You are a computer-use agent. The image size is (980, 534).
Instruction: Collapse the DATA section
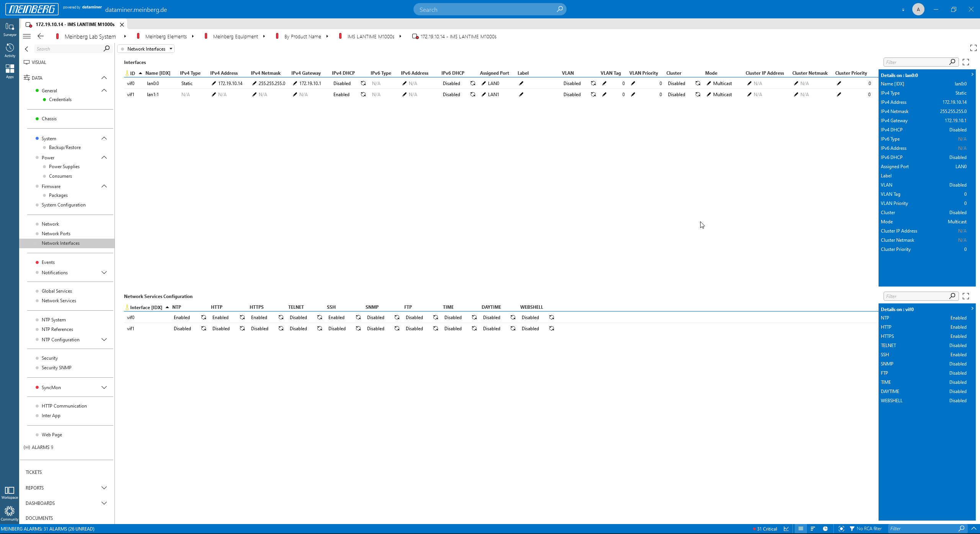(x=104, y=78)
